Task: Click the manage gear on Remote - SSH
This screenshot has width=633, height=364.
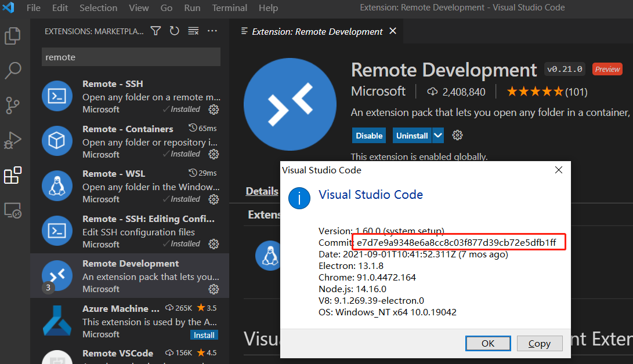Action: pyautogui.click(x=214, y=109)
